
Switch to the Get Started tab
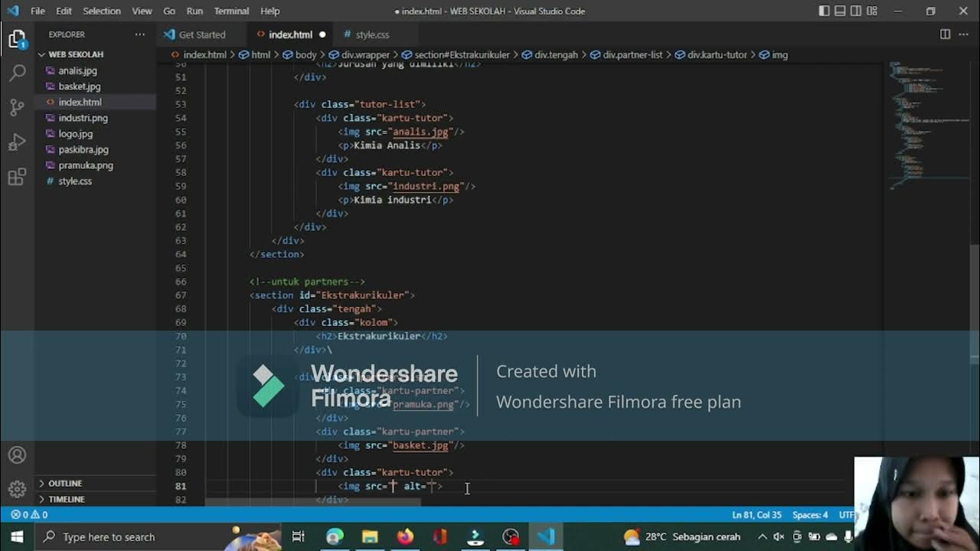[202, 34]
